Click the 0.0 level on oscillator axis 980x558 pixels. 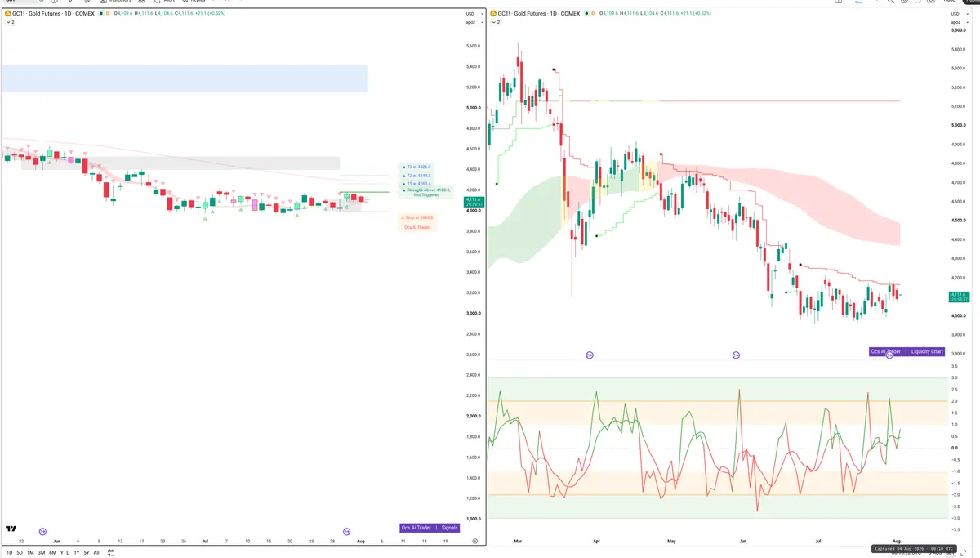954,448
